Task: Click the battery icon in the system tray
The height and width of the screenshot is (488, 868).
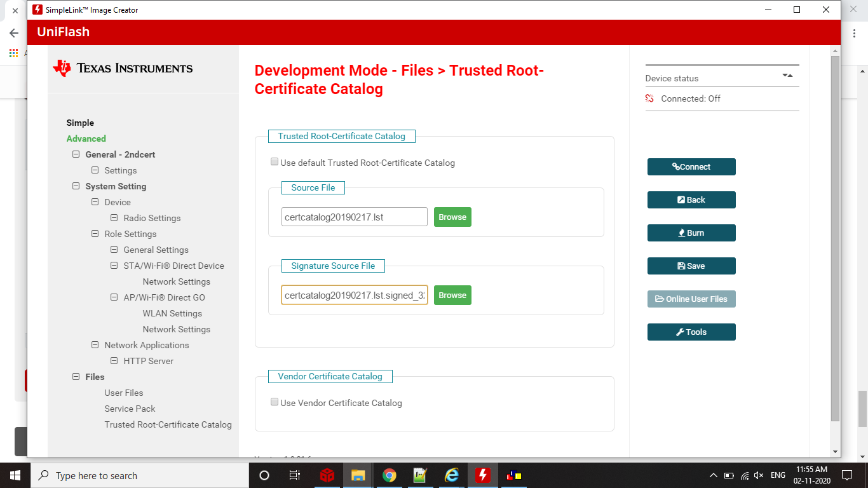Action: point(729,475)
